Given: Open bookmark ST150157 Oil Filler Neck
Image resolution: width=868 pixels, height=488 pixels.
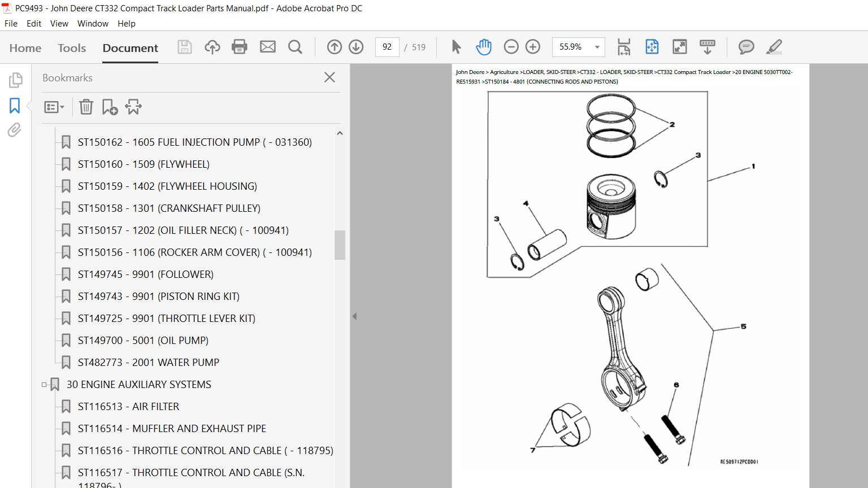Looking at the screenshot, I should tap(183, 230).
